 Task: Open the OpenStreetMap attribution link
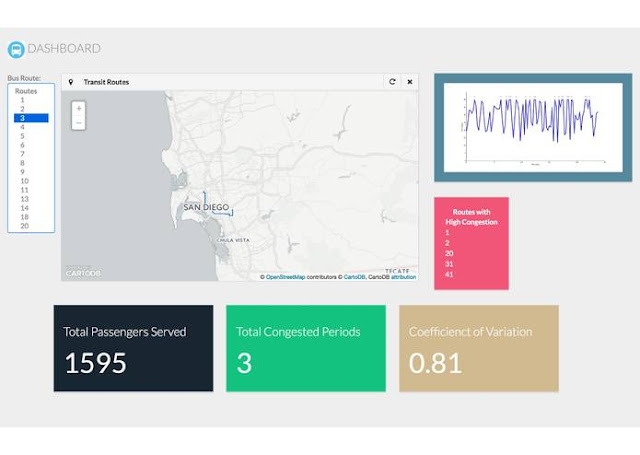[285, 277]
